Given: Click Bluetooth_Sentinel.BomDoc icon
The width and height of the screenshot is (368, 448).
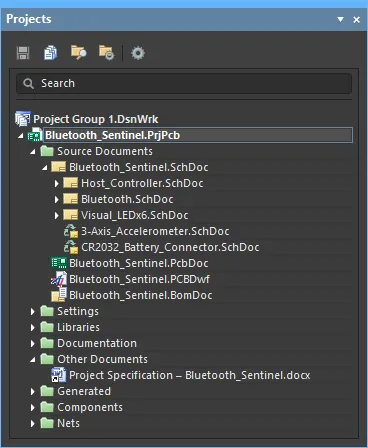Looking at the screenshot, I should coord(59,295).
